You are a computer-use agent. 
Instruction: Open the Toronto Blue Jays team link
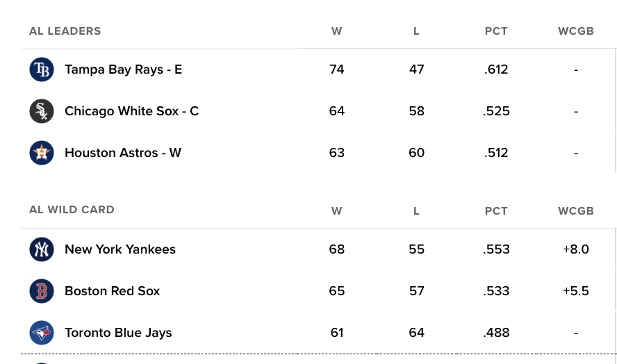click(118, 333)
